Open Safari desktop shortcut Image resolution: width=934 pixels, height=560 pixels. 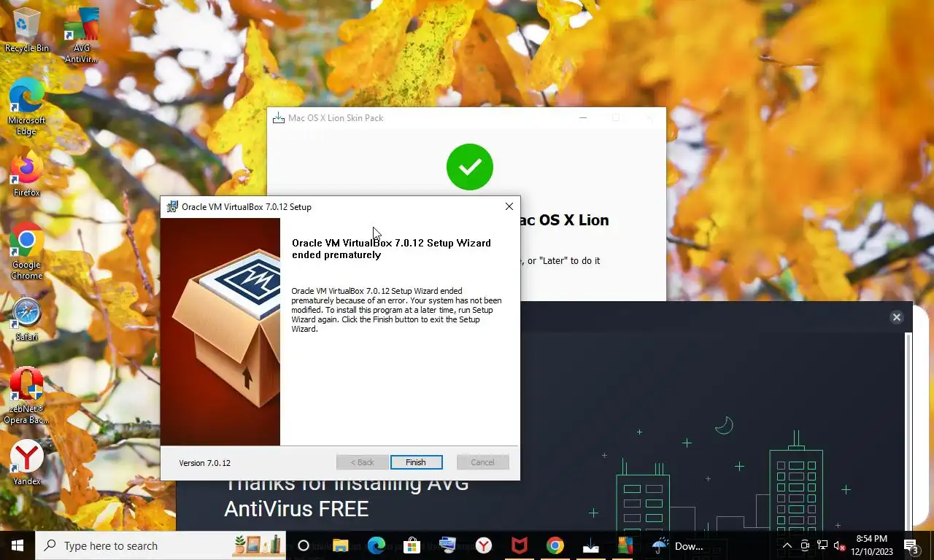tap(27, 319)
